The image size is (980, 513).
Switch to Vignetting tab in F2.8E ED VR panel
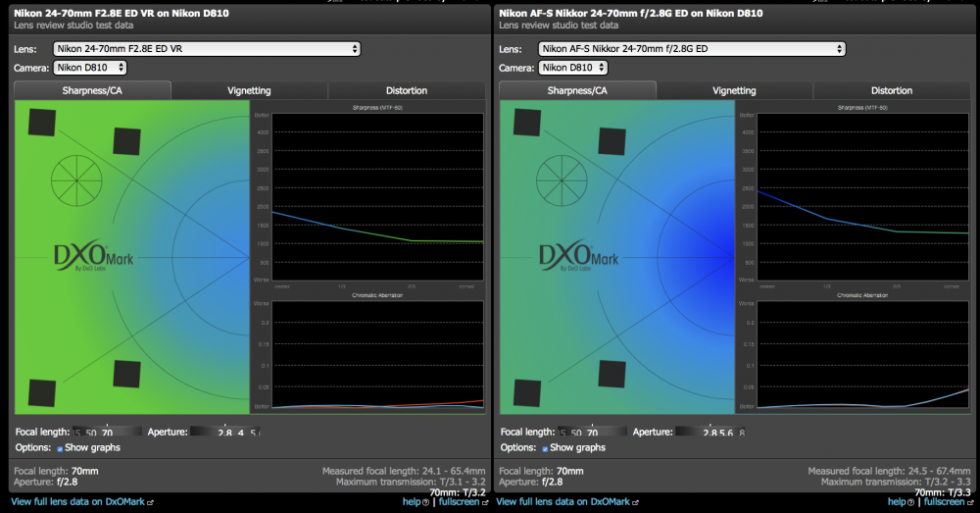click(x=249, y=90)
